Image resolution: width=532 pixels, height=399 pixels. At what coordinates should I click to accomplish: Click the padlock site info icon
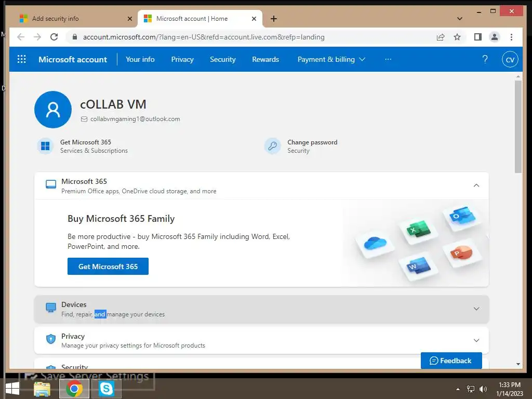click(x=75, y=37)
